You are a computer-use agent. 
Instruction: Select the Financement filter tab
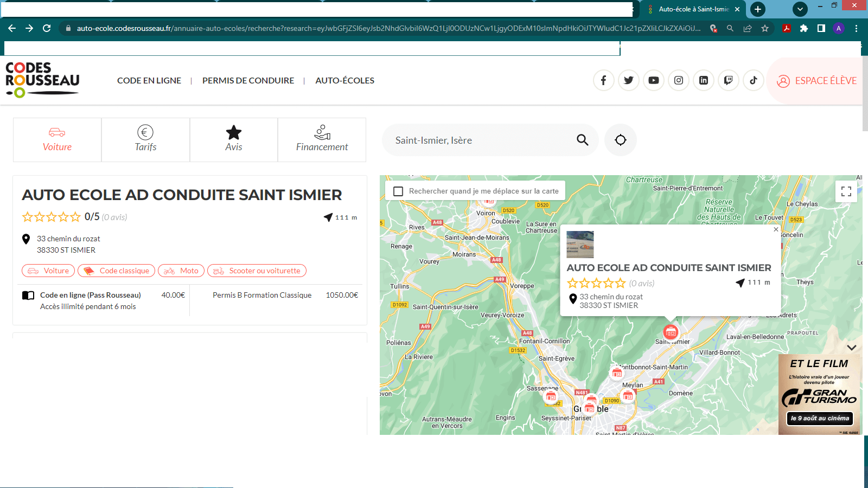(x=322, y=140)
